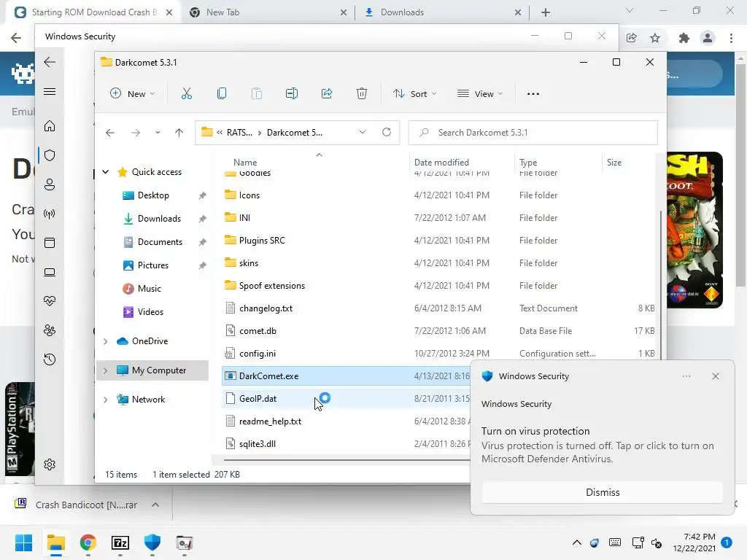Click Windows Security shield in the taskbar

coord(152,542)
